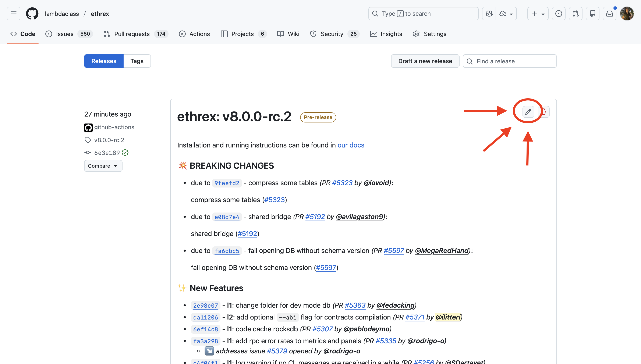Expand the Compare dropdown

(103, 166)
